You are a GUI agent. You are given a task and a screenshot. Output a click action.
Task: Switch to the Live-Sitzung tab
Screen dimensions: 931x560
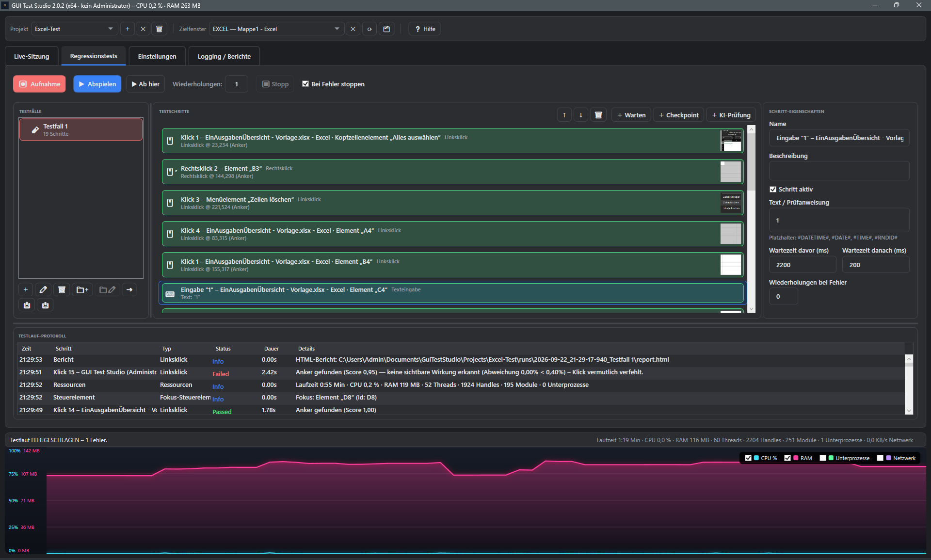[32, 56]
